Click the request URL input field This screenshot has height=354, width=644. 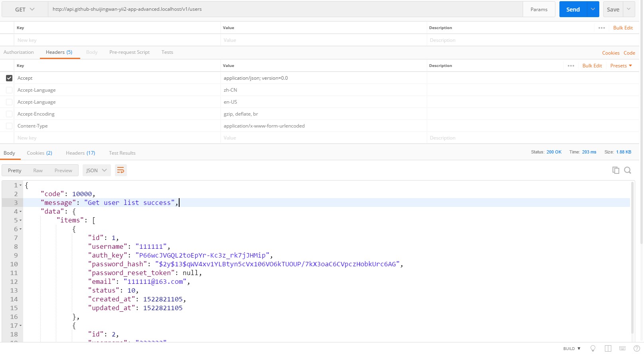click(285, 10)
